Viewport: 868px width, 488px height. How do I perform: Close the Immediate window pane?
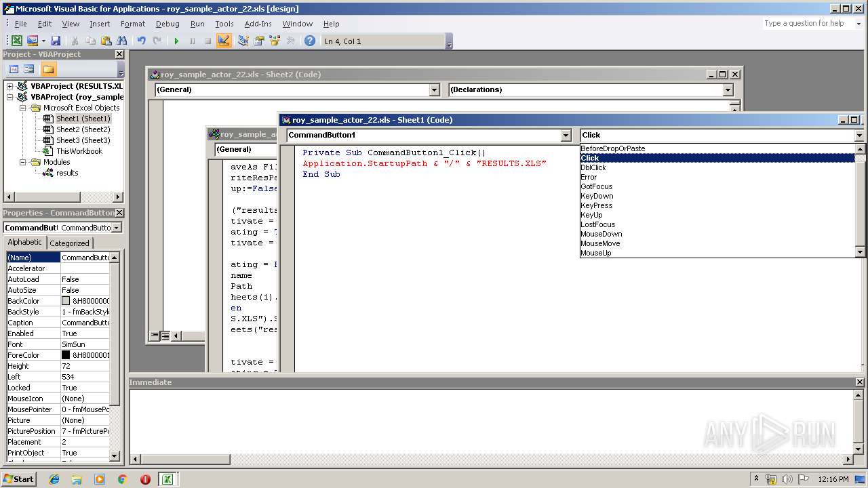pos(861,382)
